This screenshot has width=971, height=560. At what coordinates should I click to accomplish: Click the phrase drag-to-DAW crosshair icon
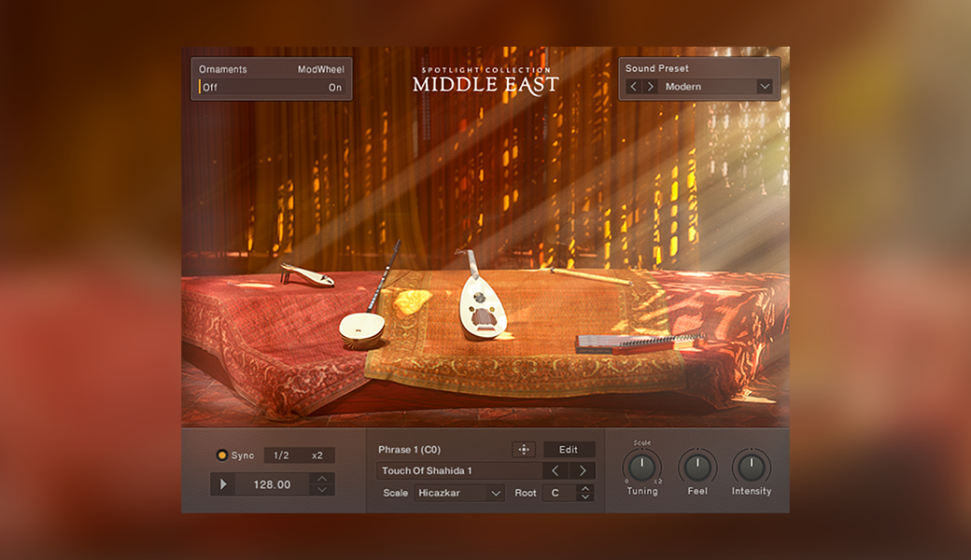[x=523, y=450]
